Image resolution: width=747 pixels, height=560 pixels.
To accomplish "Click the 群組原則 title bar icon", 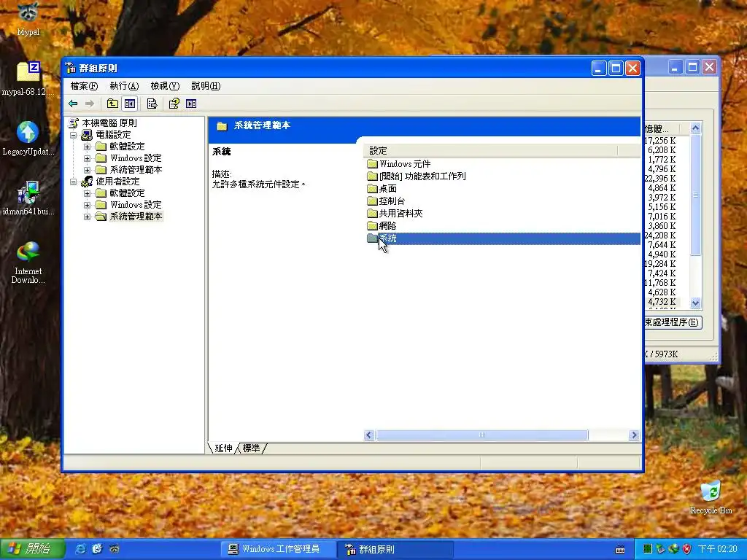I will pyautogui.click(x=71, y=68).
